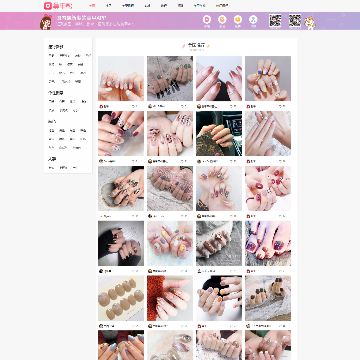Screen dimensions: 360x360
Task: Open author avatar below burgundy glitter nails photo
Action: (x=101, y=161)
